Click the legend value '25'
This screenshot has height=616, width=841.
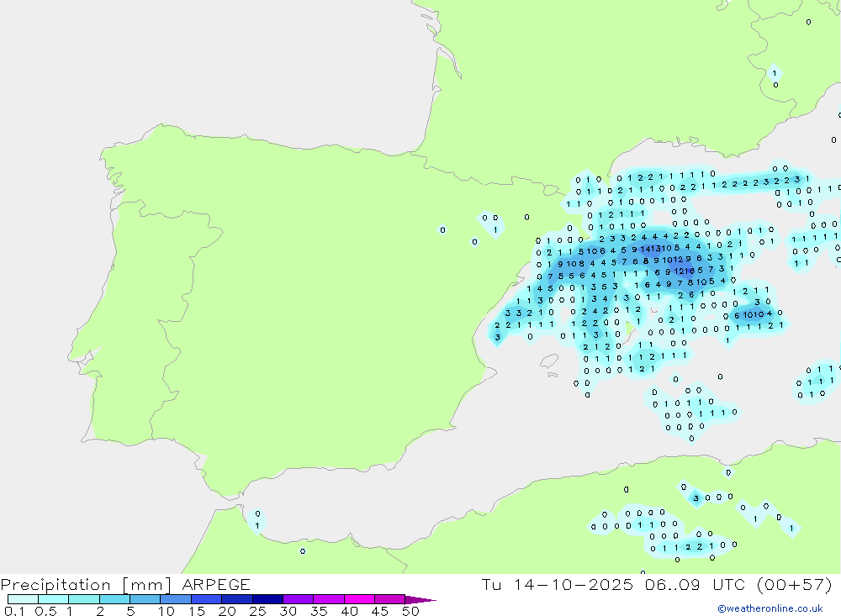tap(258, 611)
